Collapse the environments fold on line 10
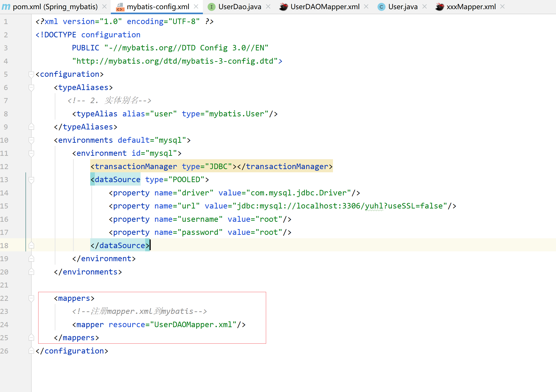Viewport: 556px width, 392px height. tap(31, 140)
